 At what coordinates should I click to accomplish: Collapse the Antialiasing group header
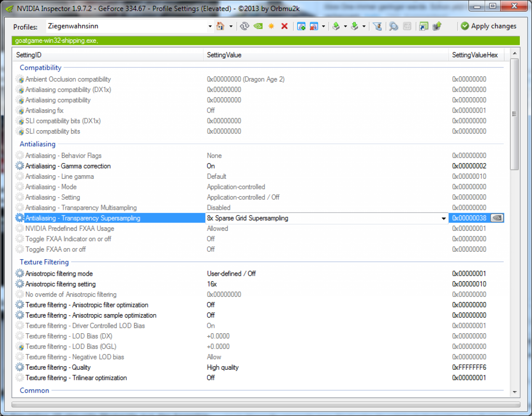pos(37,144)
